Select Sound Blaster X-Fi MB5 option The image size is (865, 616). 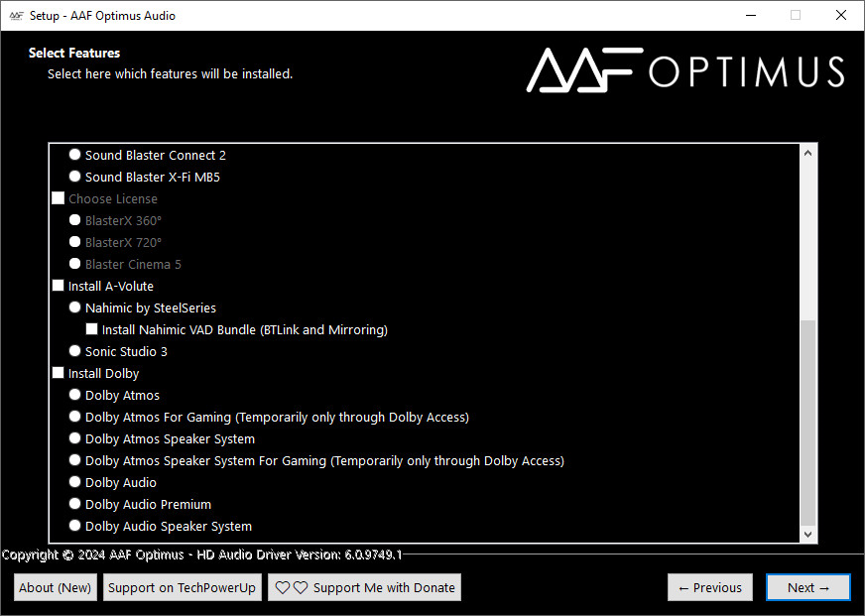pos(75,177)
